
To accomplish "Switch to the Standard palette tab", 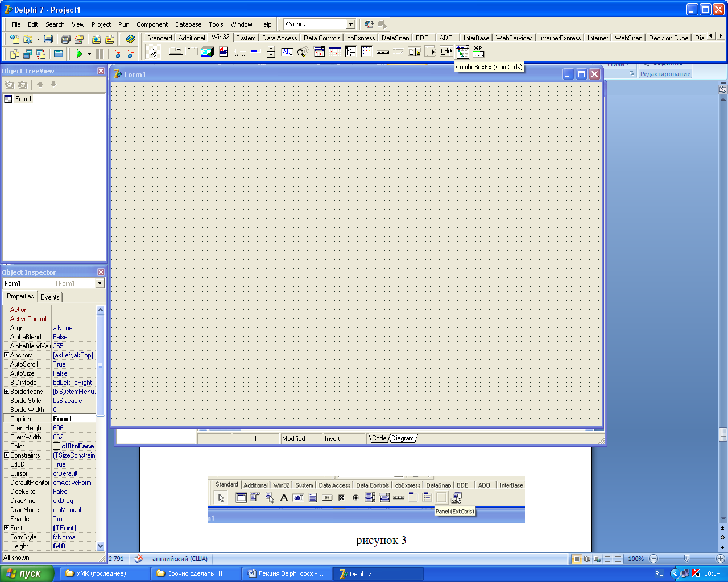I will [159, 38].
